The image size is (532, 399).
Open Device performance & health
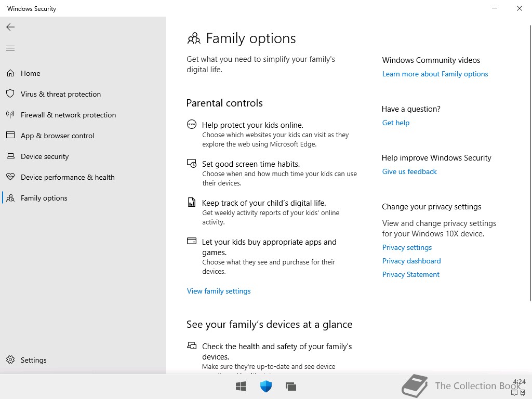pos(83,177)
